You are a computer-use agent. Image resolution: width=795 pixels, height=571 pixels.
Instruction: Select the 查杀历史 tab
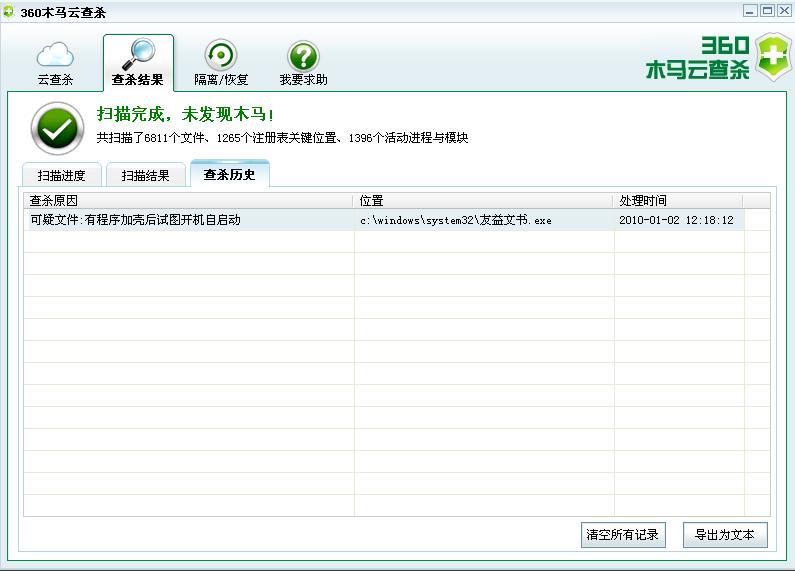coord(230,174)
